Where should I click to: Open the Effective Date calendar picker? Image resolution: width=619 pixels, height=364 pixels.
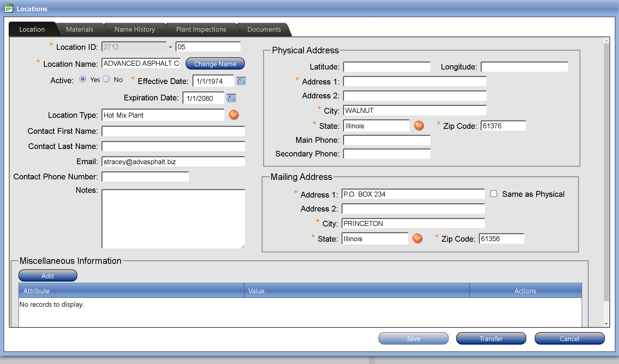[x=241, y=81]
